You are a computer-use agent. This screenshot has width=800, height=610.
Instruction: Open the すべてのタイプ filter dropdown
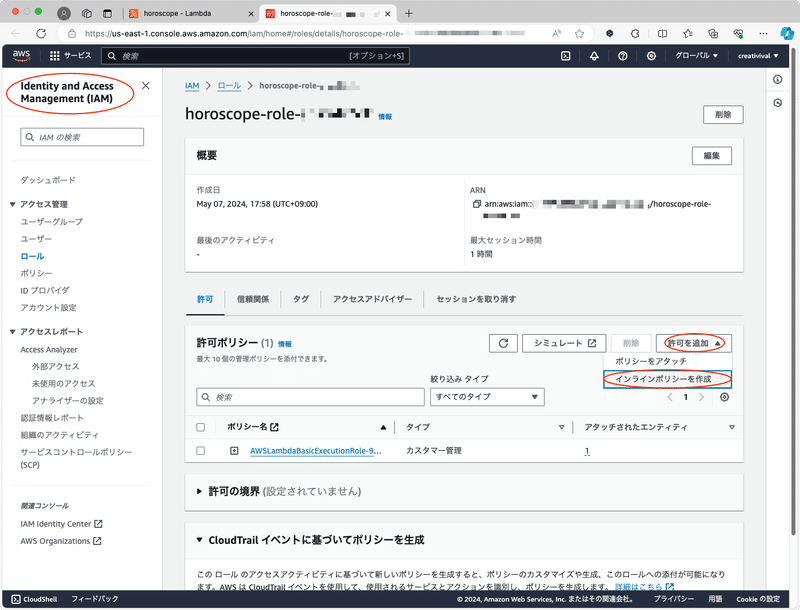coord(487,397)
